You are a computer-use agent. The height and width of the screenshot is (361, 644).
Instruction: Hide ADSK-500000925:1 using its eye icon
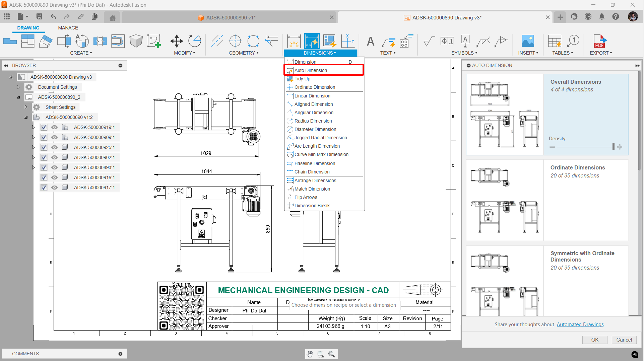(x=54, y=147)
